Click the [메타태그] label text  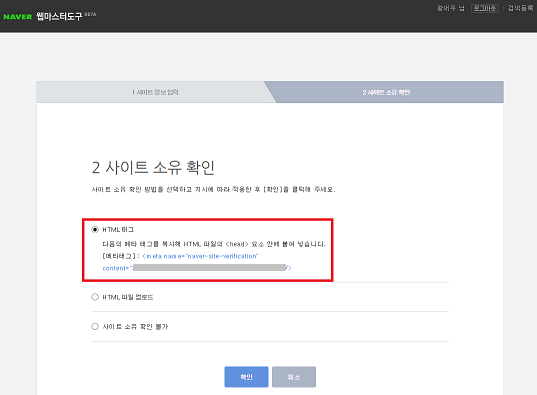click(121, 256)
